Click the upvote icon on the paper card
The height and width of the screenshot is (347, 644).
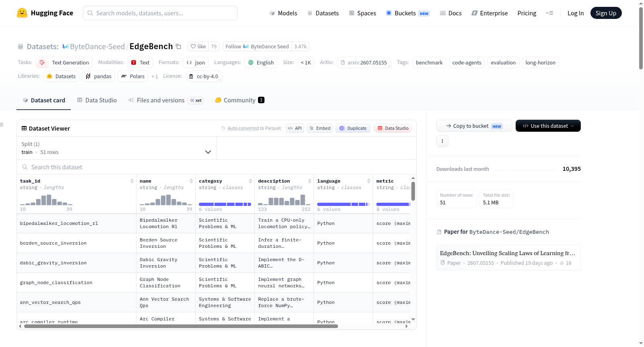coord(562,263)
